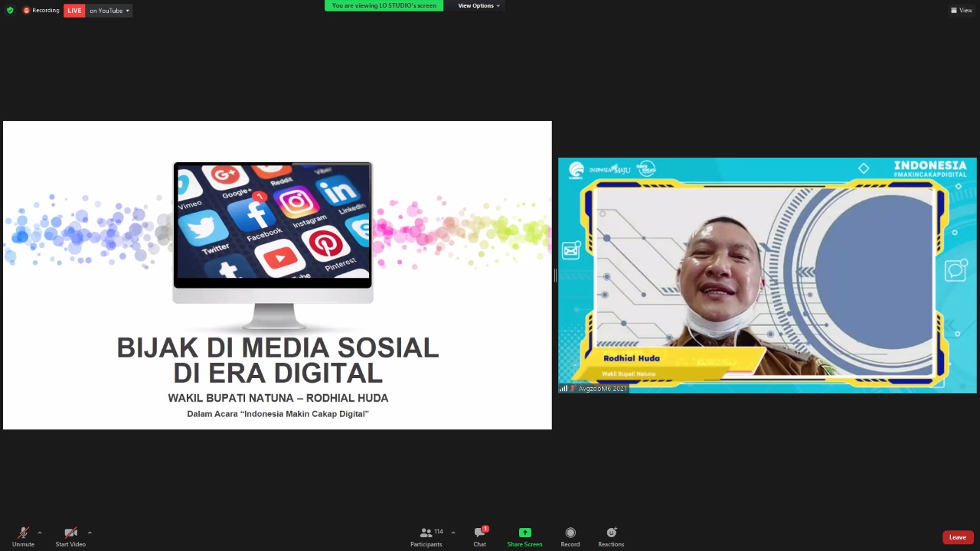The height and width of the screenshot is (551, 980).
Task: Click the divider between slide and video
Action: (555, 275)
